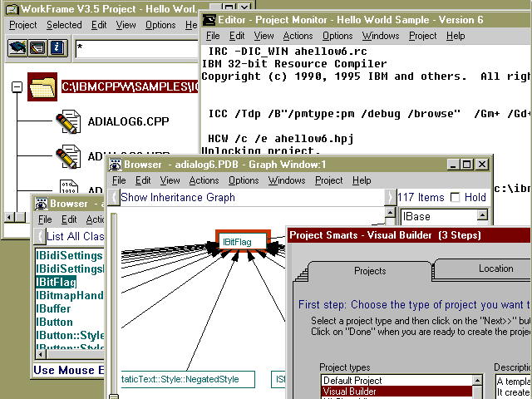This screenshot has height=399, width=532.
Task: Select Visual Builder in Project types list
Action: [397, 392]
